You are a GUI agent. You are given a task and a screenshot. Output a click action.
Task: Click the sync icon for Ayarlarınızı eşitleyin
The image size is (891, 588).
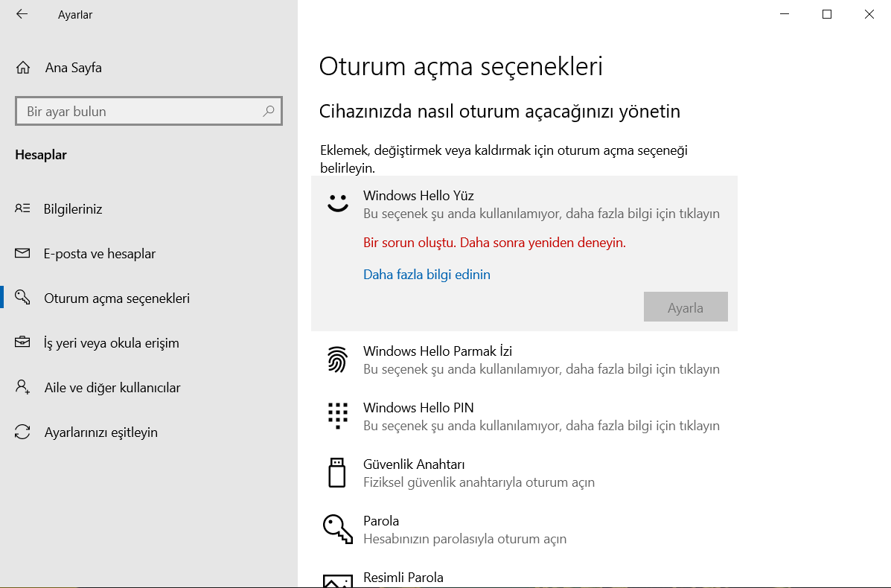pos(22,432)
